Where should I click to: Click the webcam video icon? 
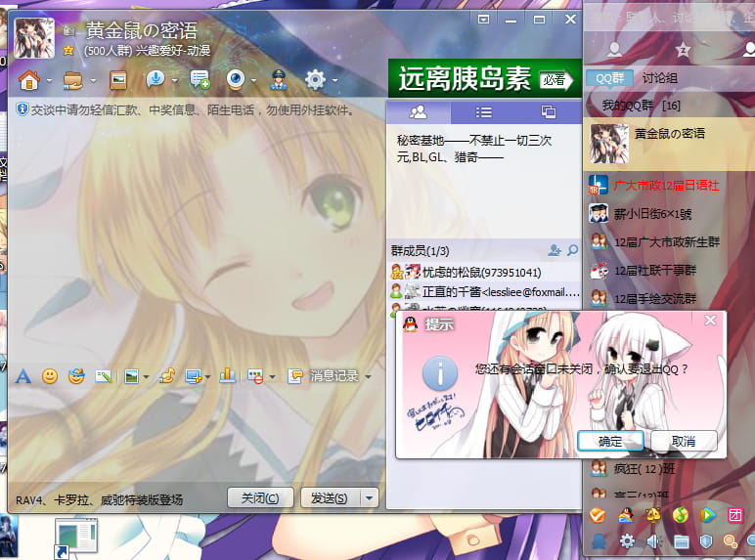click(236, 79)
